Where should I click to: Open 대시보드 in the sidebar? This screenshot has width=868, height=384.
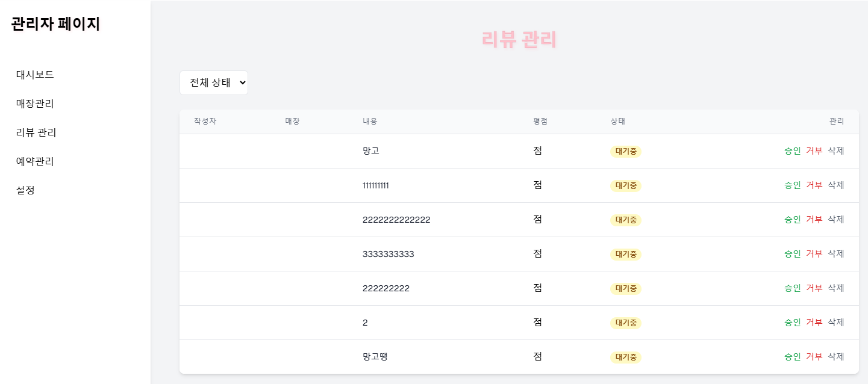point(35,75)
